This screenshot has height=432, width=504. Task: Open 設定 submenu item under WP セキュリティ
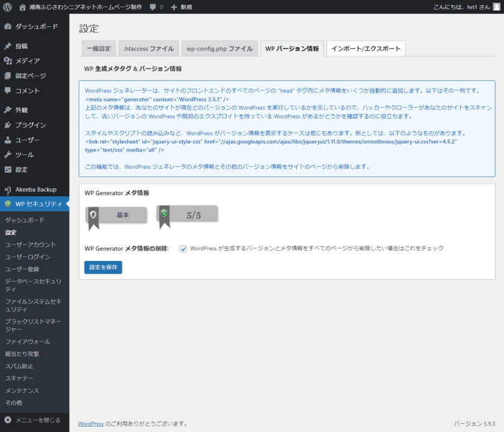[x=11, y=232]
